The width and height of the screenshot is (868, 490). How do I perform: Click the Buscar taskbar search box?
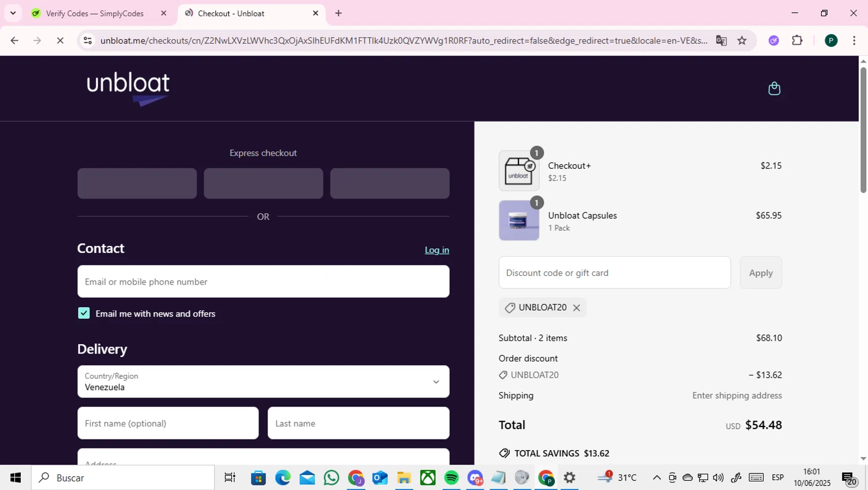click(123, 478)
